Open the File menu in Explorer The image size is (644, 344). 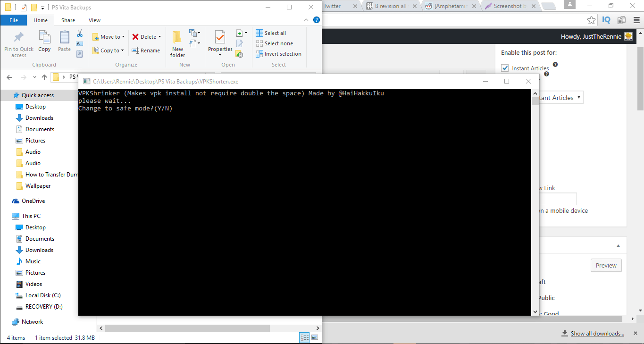point(14,20)
